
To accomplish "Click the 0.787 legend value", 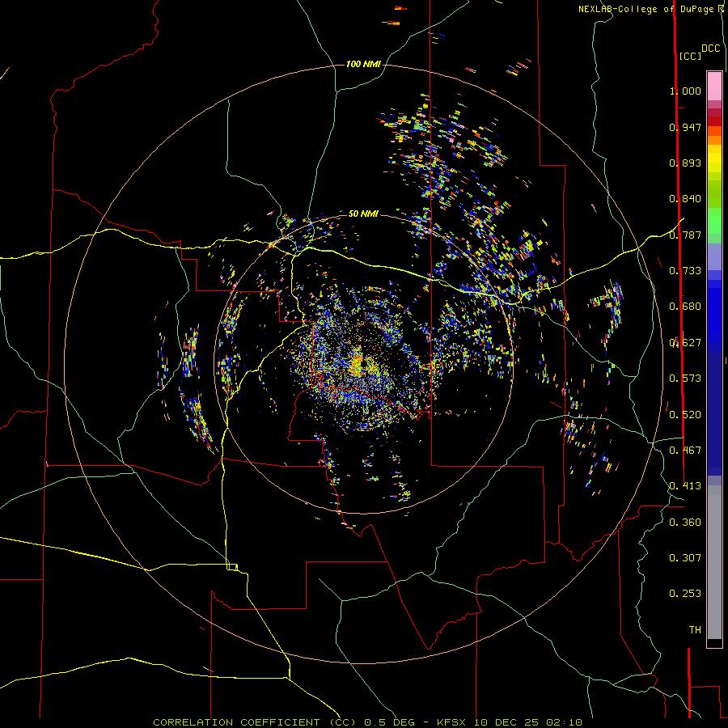I will pos(685,235).
